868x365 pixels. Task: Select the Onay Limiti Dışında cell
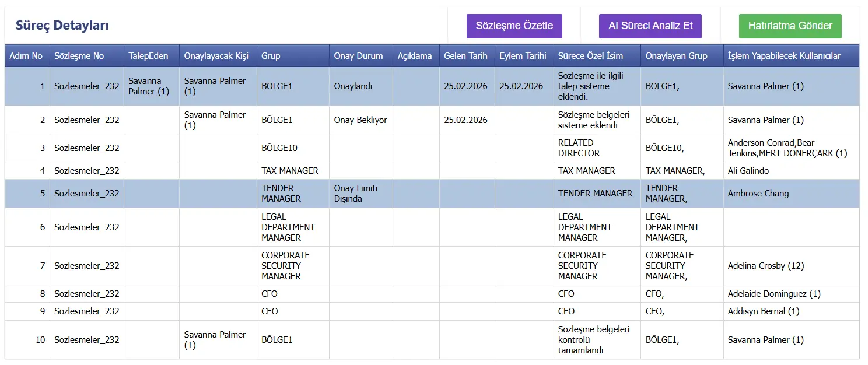(x=355, y=194)
